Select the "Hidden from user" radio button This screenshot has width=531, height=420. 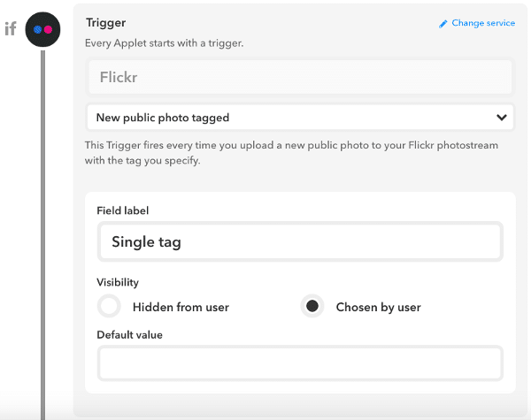tap(109, 307)
